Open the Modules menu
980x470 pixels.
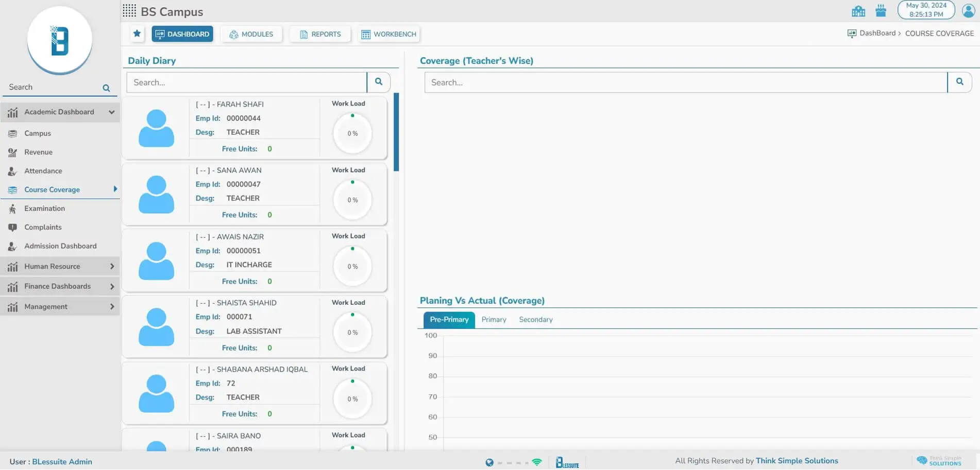pyautogui.click(x=251, y=34)
